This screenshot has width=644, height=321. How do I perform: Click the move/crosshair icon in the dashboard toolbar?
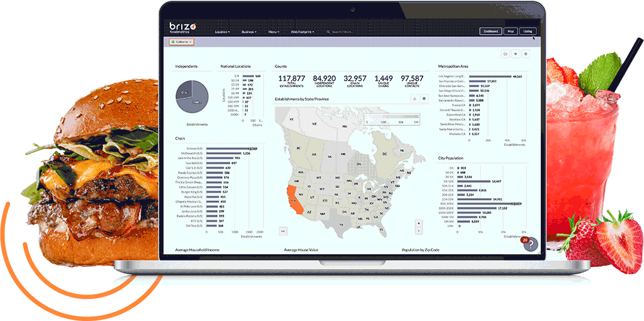pos(526,54)
